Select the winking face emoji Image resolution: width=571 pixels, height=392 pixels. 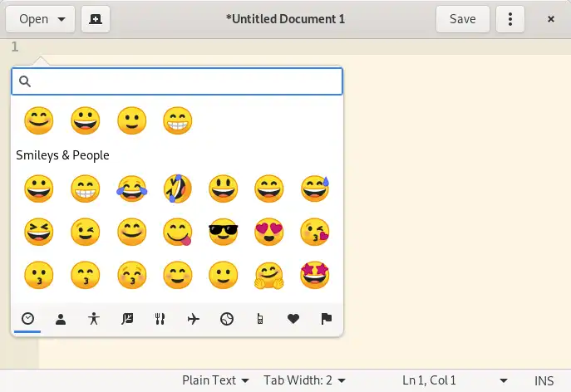(x=86, y=232)
